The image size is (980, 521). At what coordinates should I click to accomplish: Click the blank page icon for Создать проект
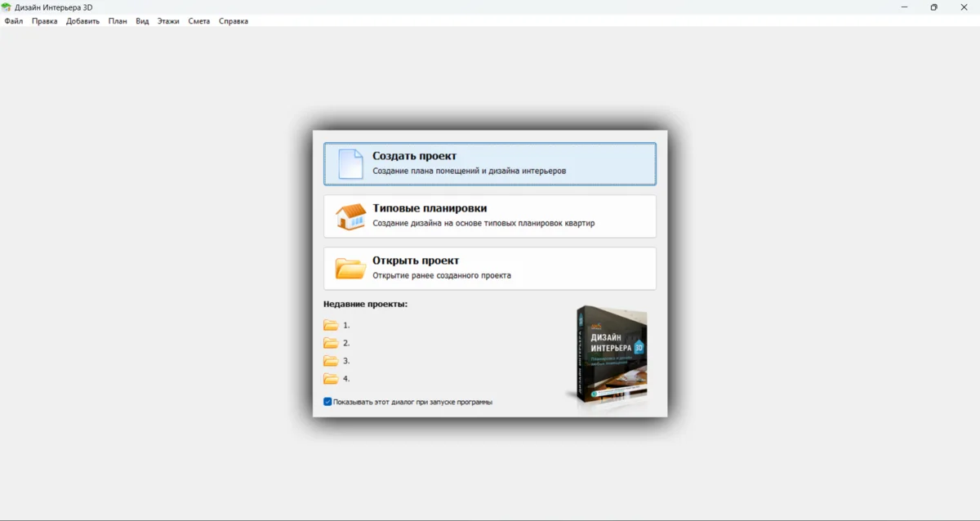(351, 164)
